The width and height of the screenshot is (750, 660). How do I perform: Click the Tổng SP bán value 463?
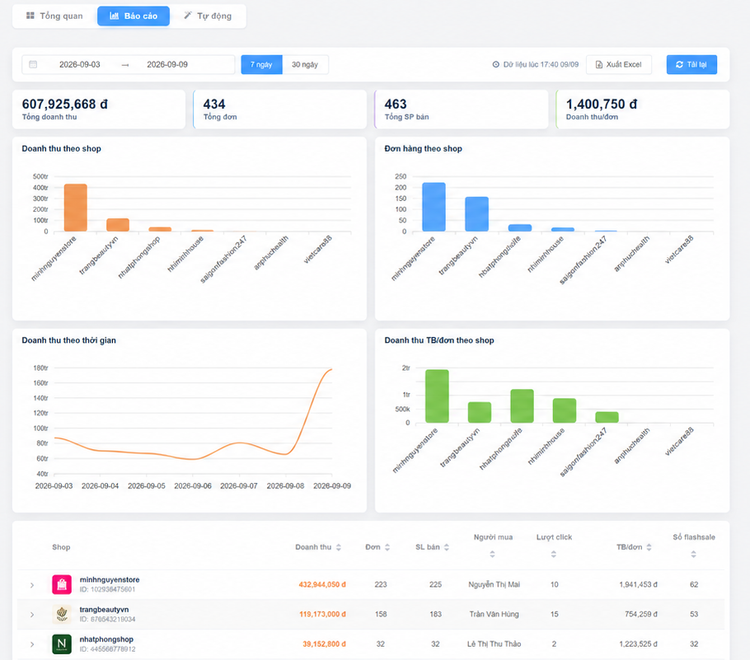click(x=395, y=104)
